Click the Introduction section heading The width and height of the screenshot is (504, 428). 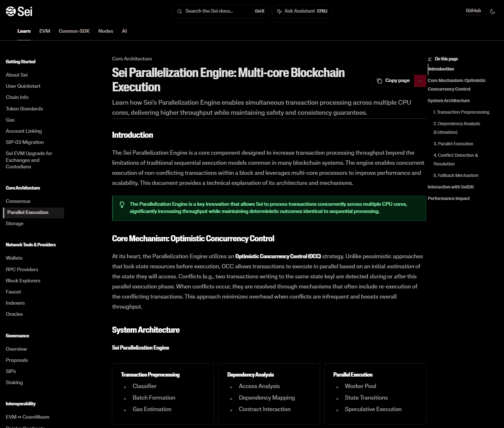pyautogui.click(x=132, y=135)
